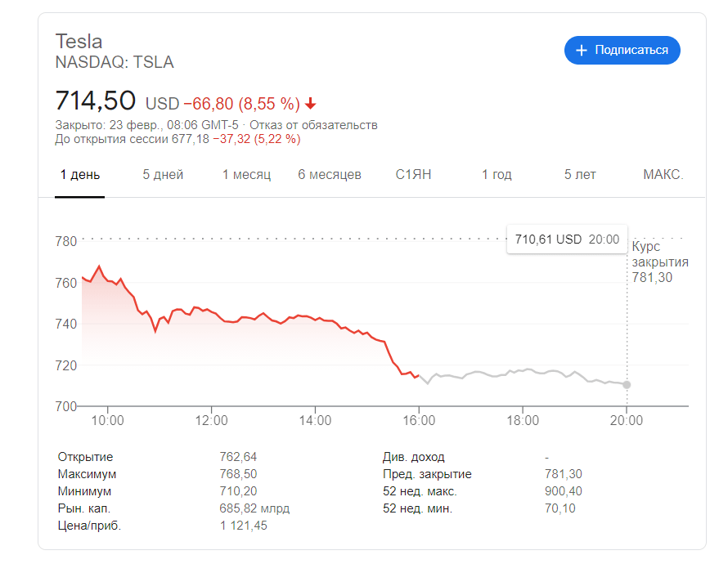Select the "1 день" time range tab

(x=81, y=175)
